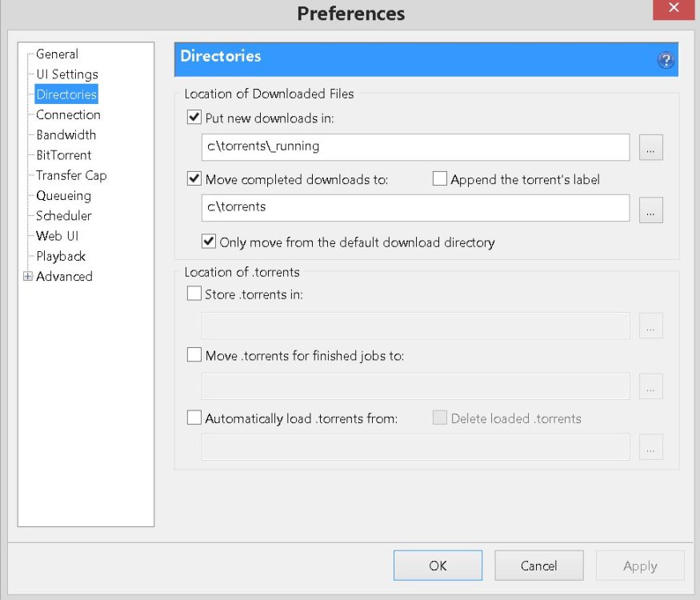Screen dimensions: 700x600
Task: Select the Web UI category
Action: [57, 236]
